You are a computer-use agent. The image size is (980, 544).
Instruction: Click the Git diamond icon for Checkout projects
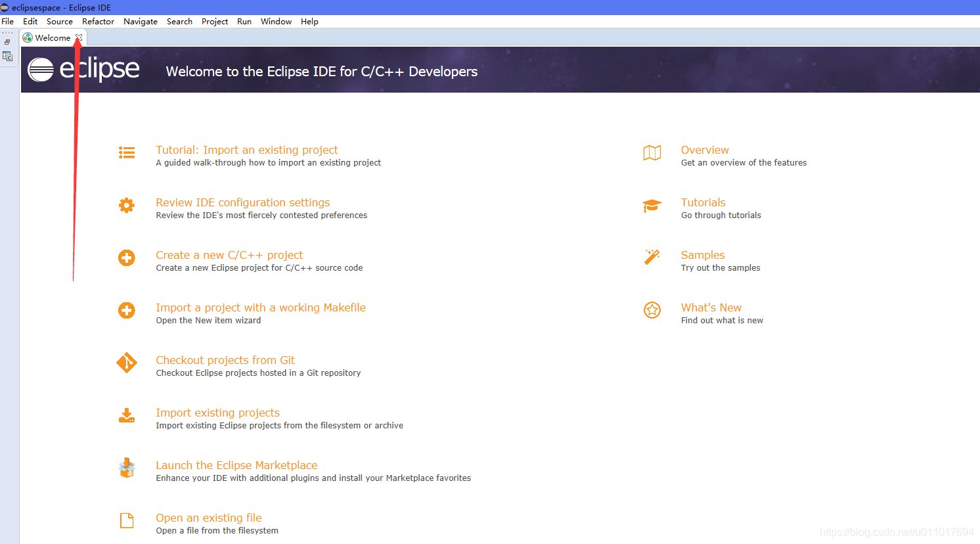[x=127, y=363]
